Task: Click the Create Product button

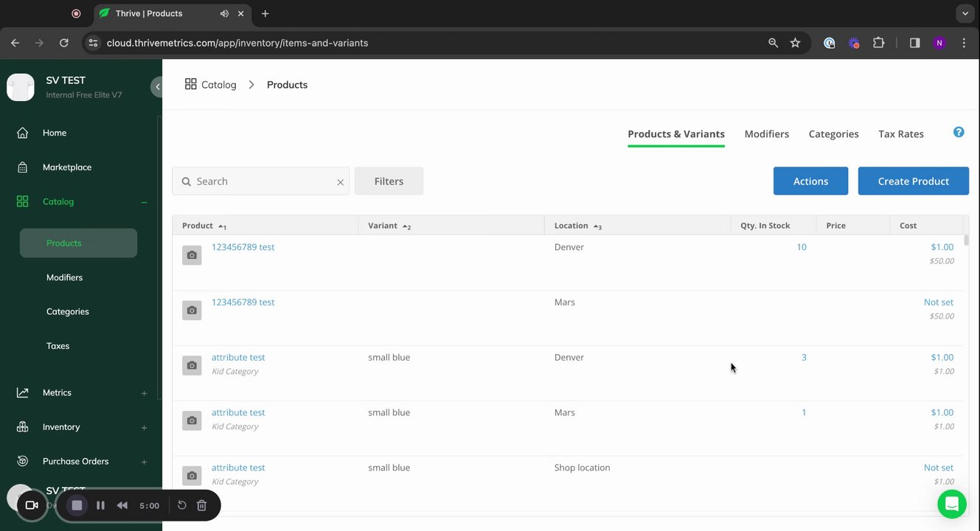Action: point(913,181)
